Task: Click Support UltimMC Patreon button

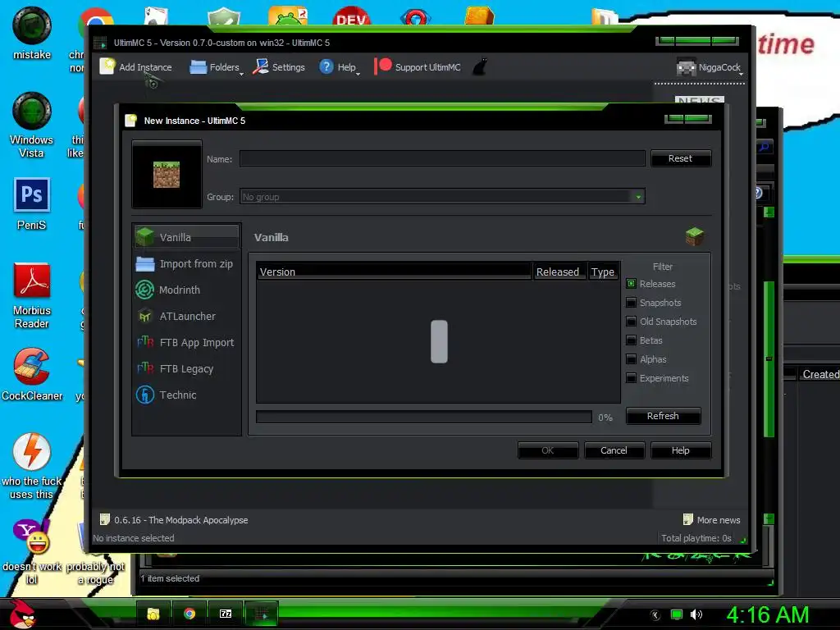Action: (417, 67)
